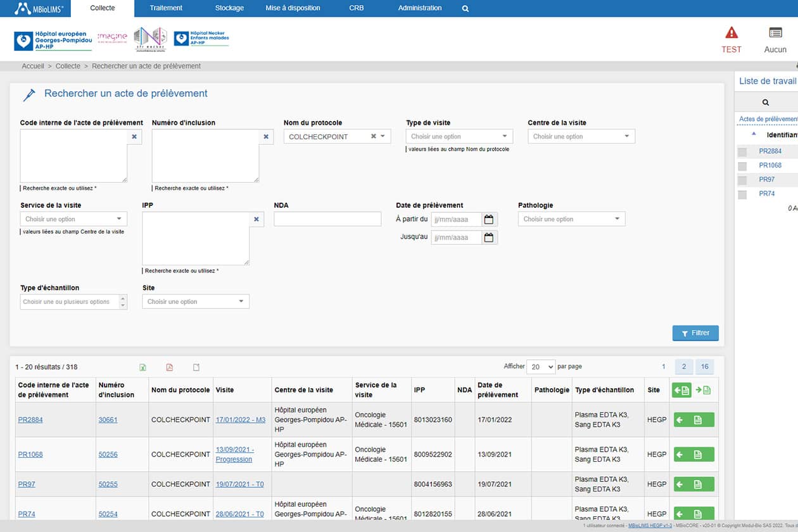Click the IPP value 8013023160

click(433, 420)
